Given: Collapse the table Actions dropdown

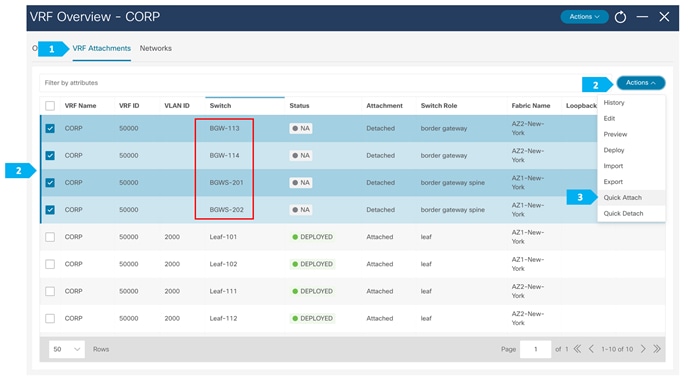Looking at the screenshot, I should tap(641, 83).
